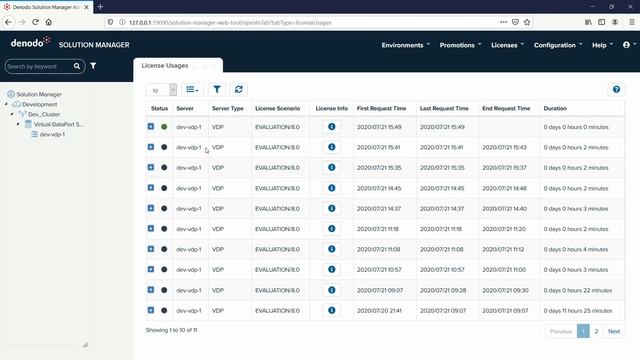The width and height of the screenshot is (640, 360).
Task: Click the Next pagination button
Action: (x=614, y=331)
